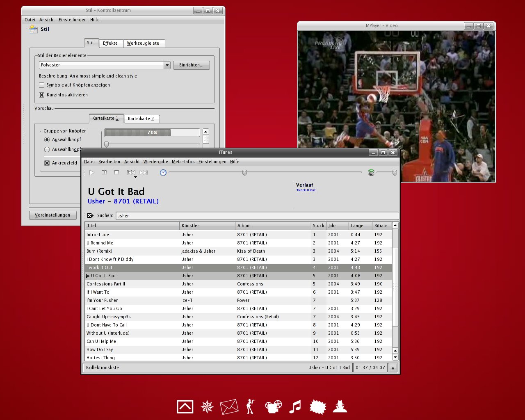Screen dimensions: 525x420
Task: Sort tracks by the Bitrate column header
Action: (x=381, y=226)
